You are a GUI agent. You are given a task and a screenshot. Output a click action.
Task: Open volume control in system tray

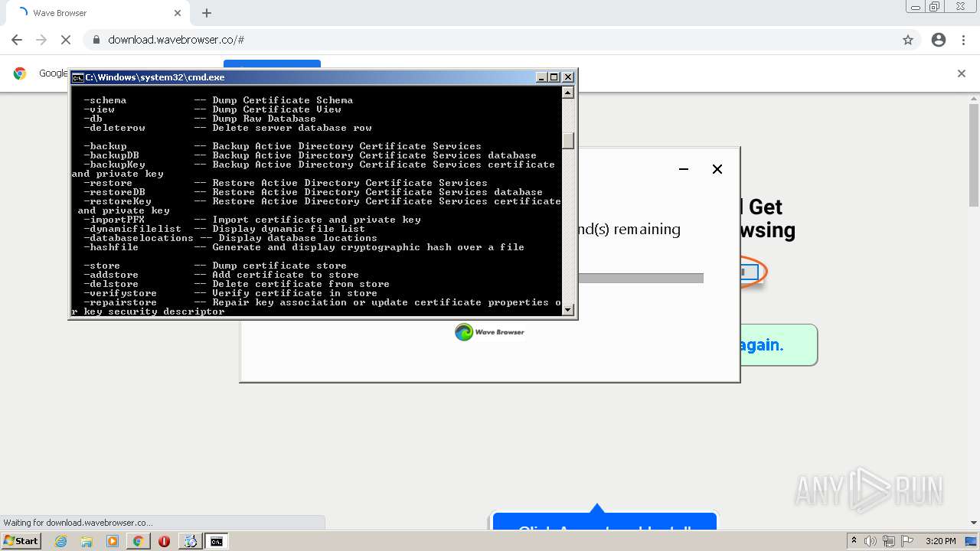pyautogui.click(x=871, y=541)
